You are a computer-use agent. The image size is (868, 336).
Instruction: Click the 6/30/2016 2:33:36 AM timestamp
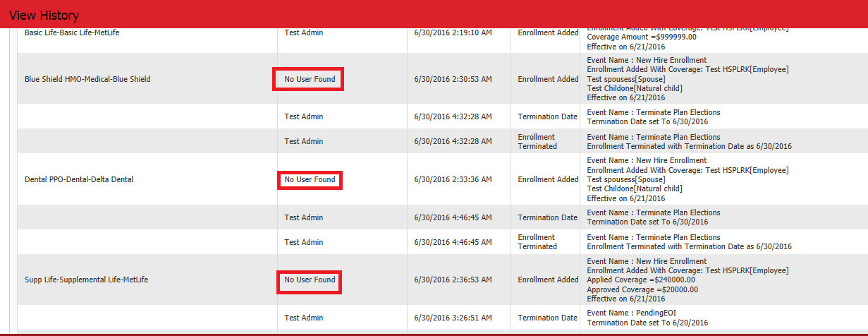(453, 179)
